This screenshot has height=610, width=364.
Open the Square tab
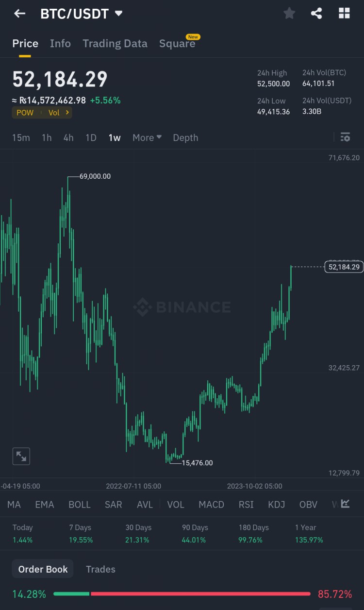coord(177,44)
